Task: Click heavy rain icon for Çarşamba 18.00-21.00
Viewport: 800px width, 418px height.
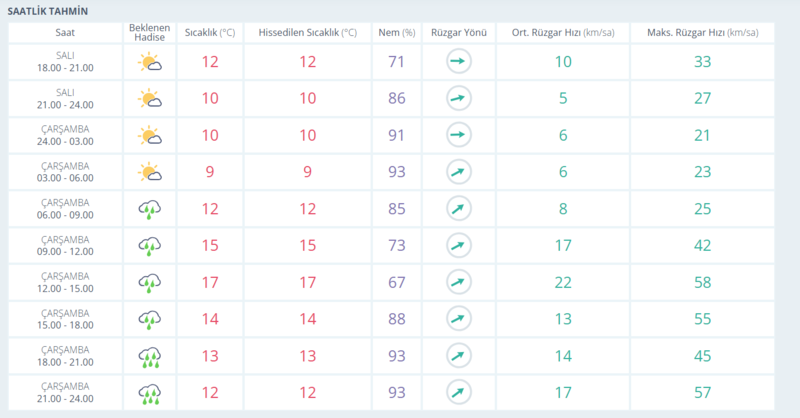Action: click(x=150, y=354)
